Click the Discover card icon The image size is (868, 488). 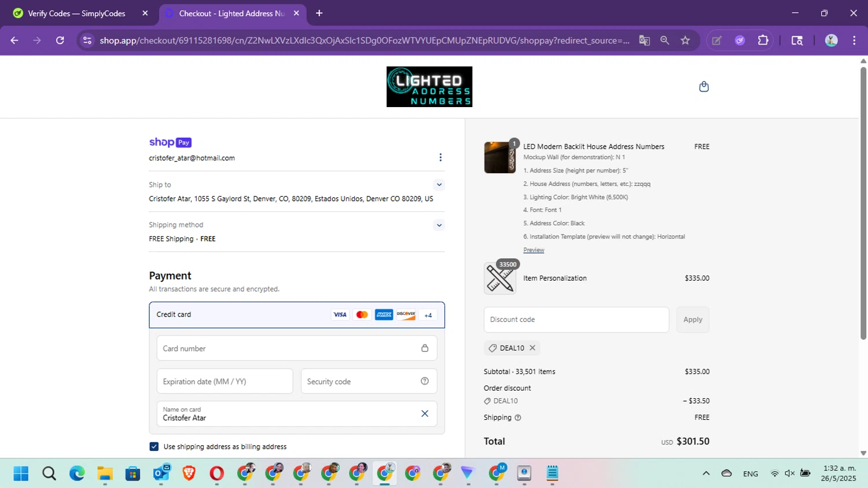[406, 315]
